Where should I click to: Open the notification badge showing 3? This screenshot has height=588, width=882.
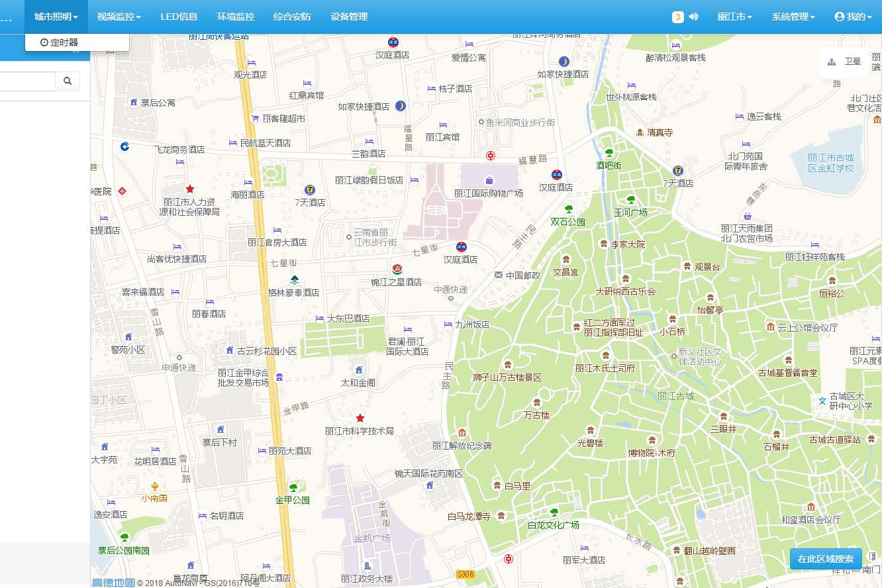coord(677,17)
